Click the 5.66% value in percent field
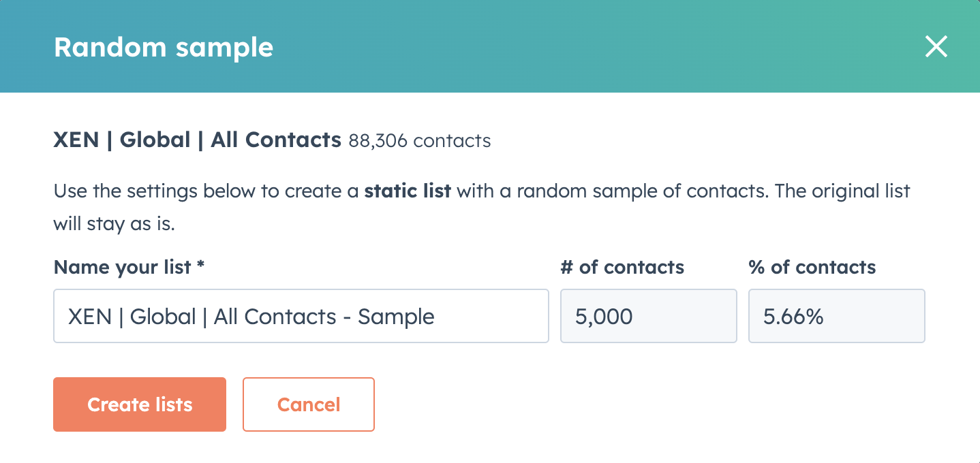 click(793, 317)
